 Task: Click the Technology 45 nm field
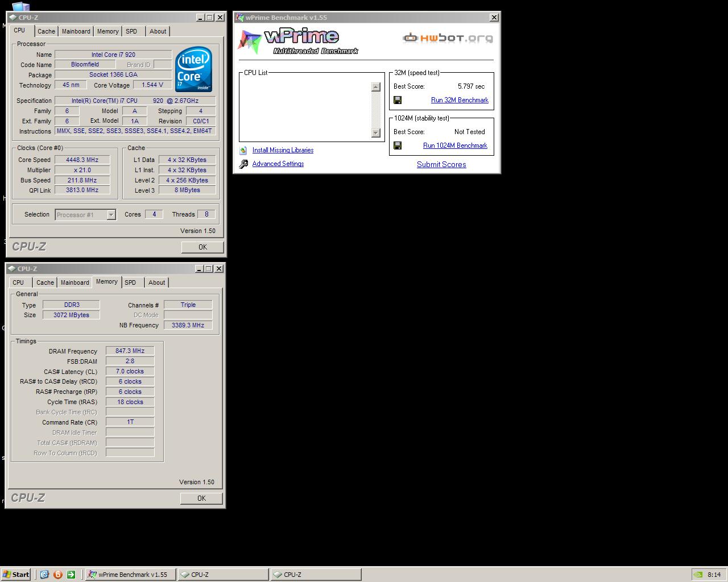71,85
